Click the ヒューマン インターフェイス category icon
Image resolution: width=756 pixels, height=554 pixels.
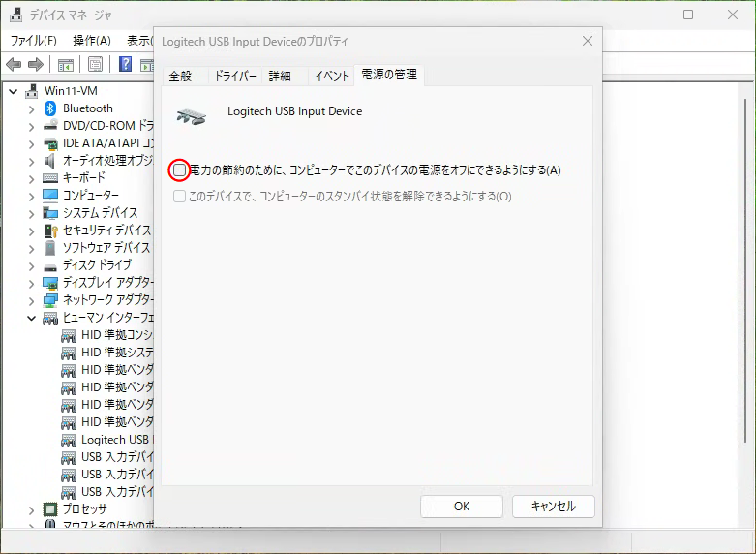[50, 318]
